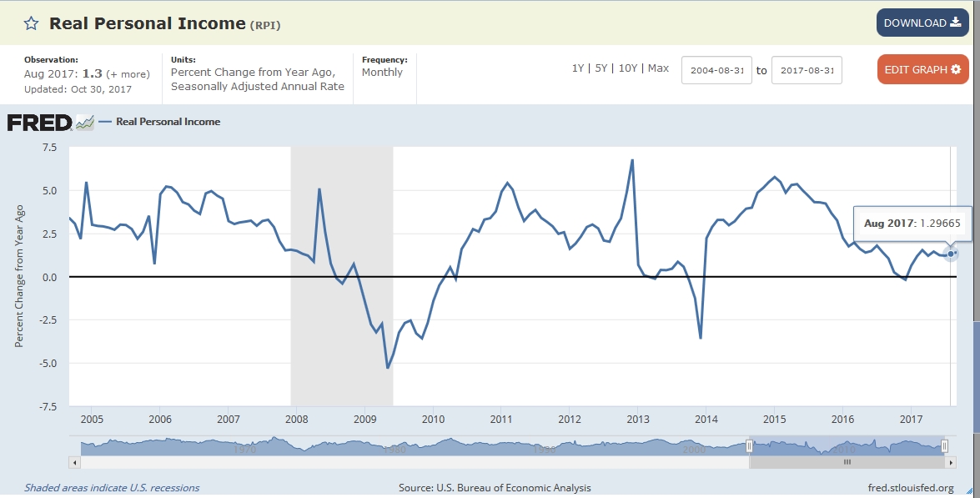
Task: Click the left handle of range selector
Action: pos(749,446)
